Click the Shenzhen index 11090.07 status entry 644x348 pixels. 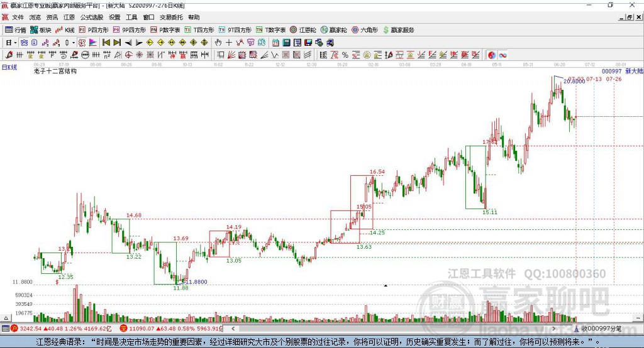(171, 329)
